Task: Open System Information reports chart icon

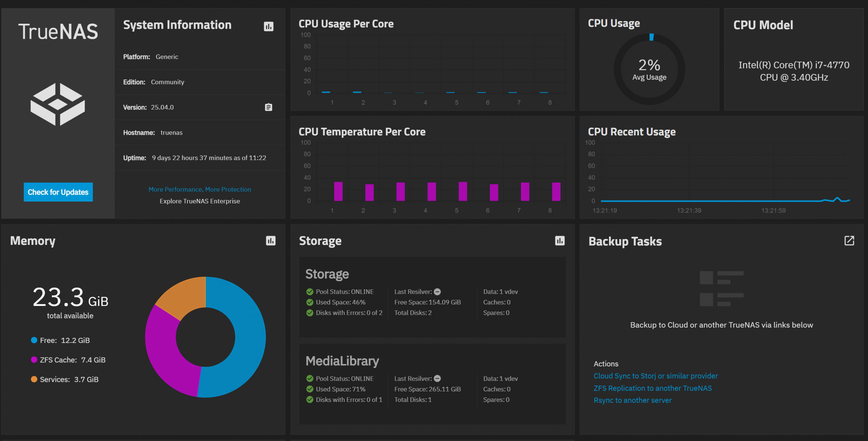Action: (x=269, y=26)
